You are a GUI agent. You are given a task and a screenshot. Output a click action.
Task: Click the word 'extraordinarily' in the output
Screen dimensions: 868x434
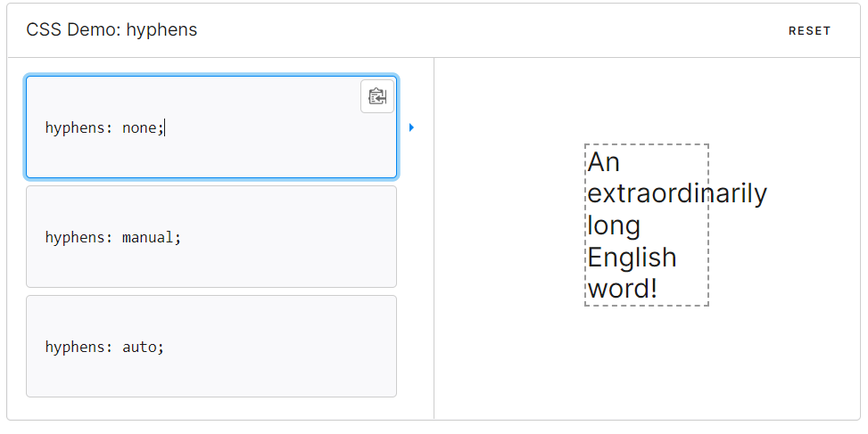pyautogui.click(x=677, y=193)
